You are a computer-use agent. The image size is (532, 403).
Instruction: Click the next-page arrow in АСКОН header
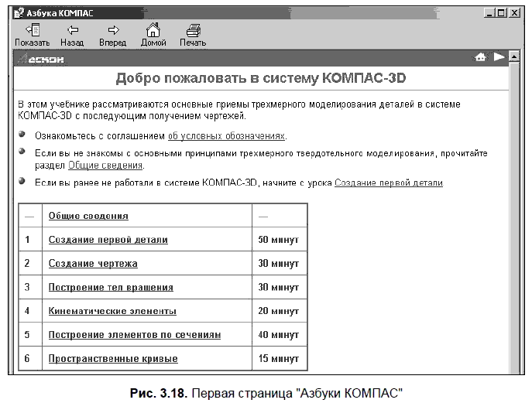click(x=499, y=57)
